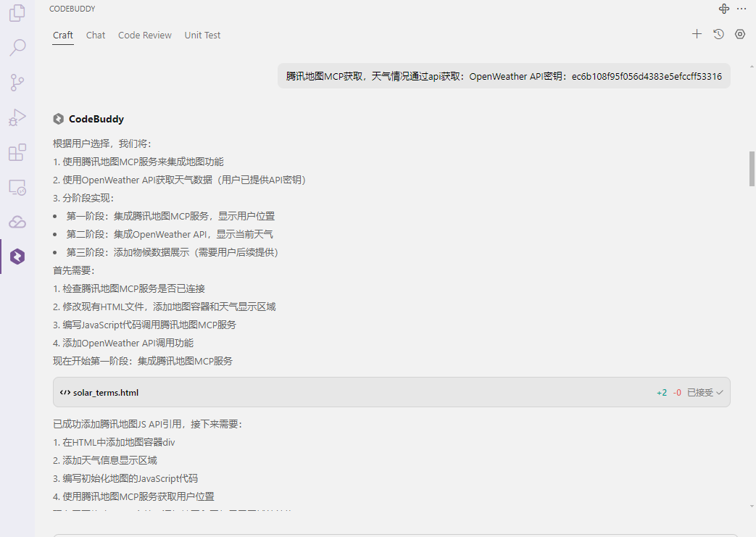Switch to the Craft tab
The image size is (756, 537).
[x=63, y=36]
